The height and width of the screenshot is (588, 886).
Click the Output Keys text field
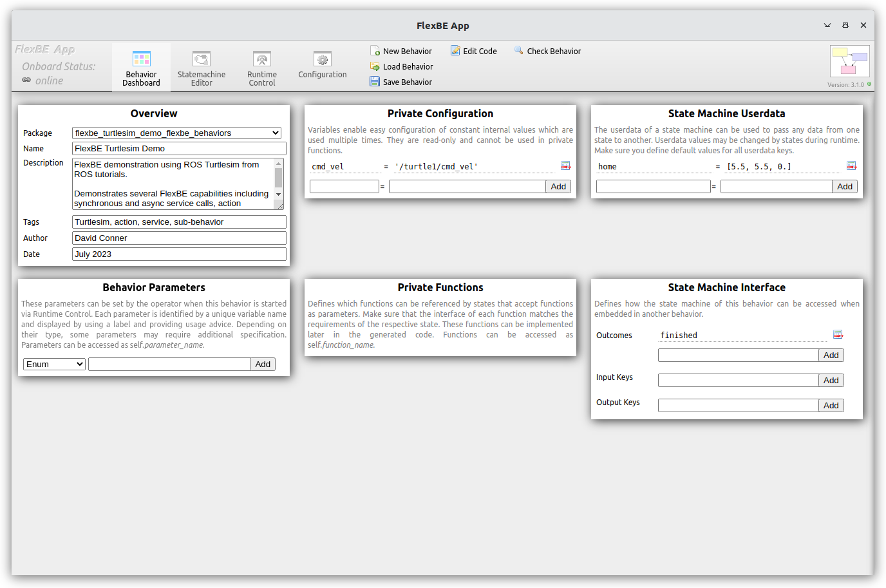[739, 405]
